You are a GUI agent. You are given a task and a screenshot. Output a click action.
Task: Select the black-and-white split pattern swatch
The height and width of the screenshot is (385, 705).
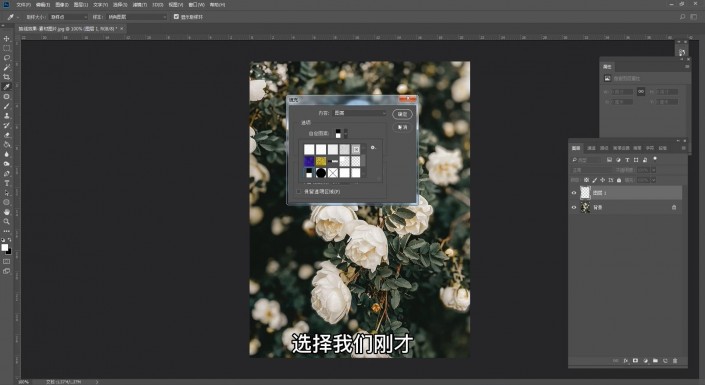click(x=309, y=173)
